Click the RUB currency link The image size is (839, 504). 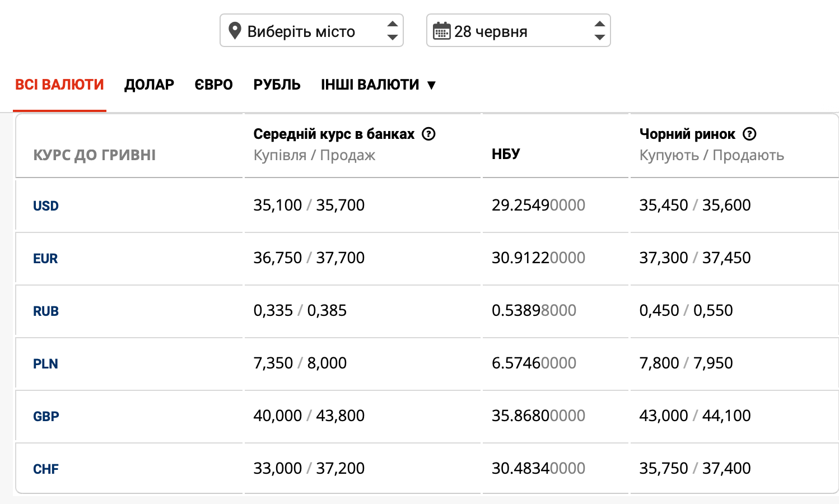pos(46,311)
